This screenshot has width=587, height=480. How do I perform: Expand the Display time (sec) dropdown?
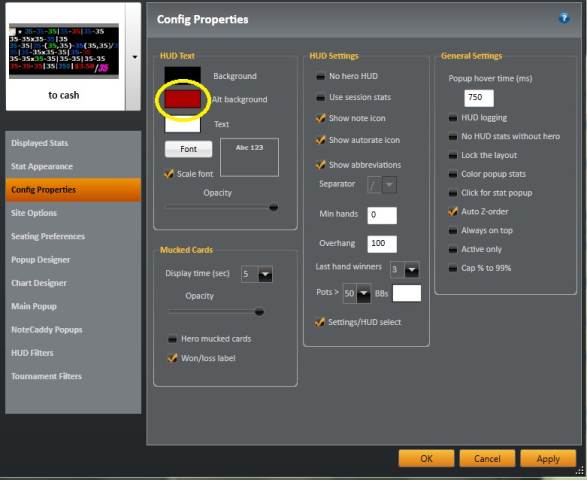tap(265, 274)
